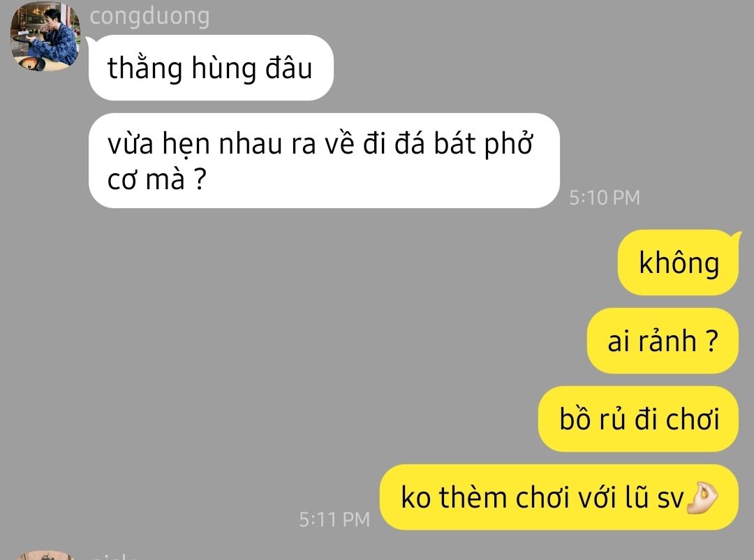The height and width of the screenshot is (560, 754).
Task: Open the partially visible avatar at bottom
Action: pyautogui.click(x=45, y=556)
